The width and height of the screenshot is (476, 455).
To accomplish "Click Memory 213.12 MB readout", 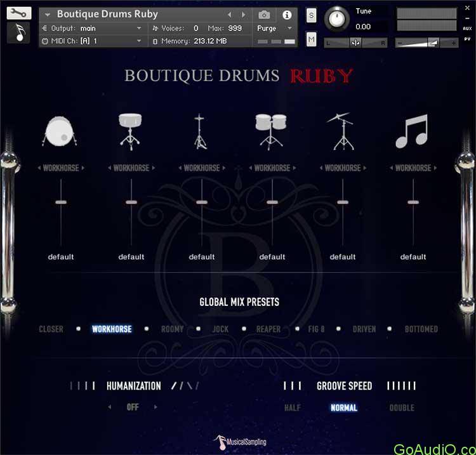I will pyautogui.click(x=210, y=41).
